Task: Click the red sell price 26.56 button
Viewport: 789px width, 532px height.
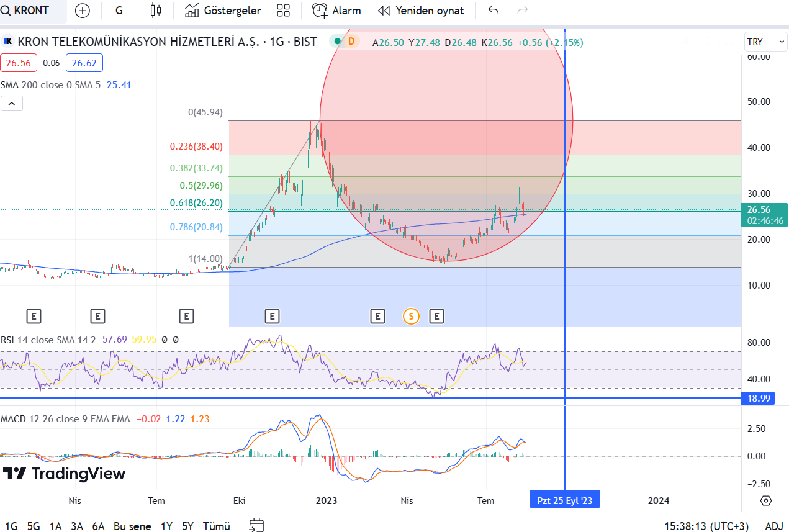Action: (19, 63)
